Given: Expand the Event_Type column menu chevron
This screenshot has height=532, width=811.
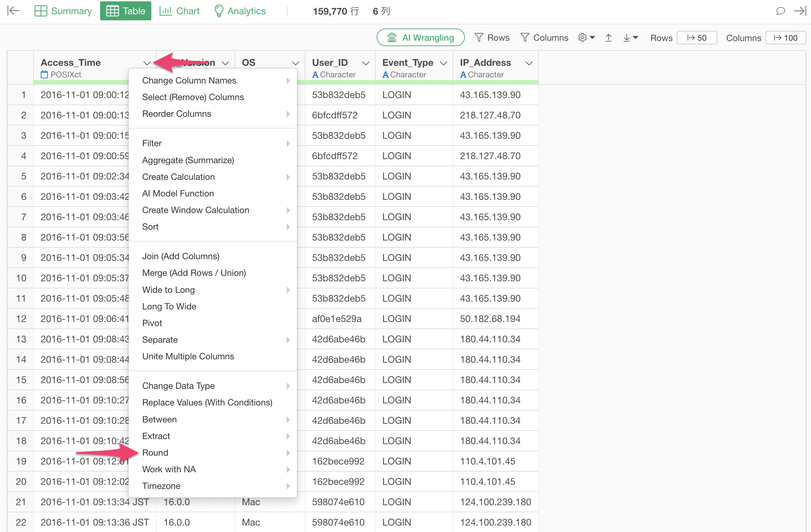Looking at the screenshot, I should tap(443, 63).
